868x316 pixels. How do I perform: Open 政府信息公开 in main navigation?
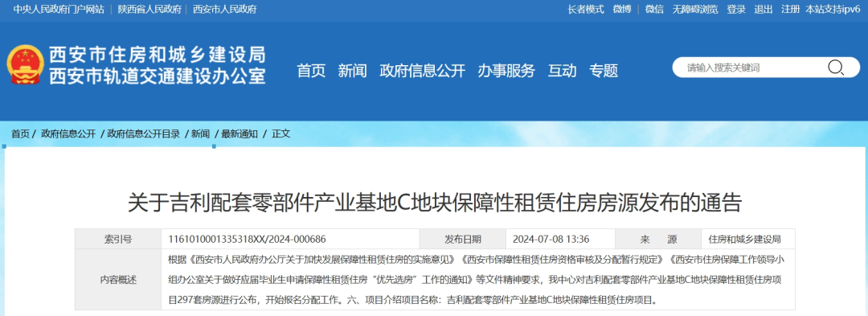(x=423, y=71)
